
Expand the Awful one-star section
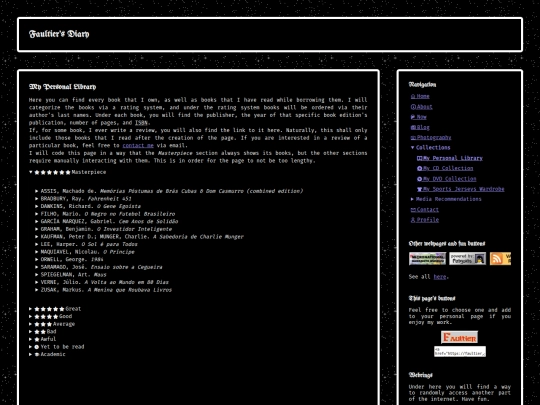point(31,339)
